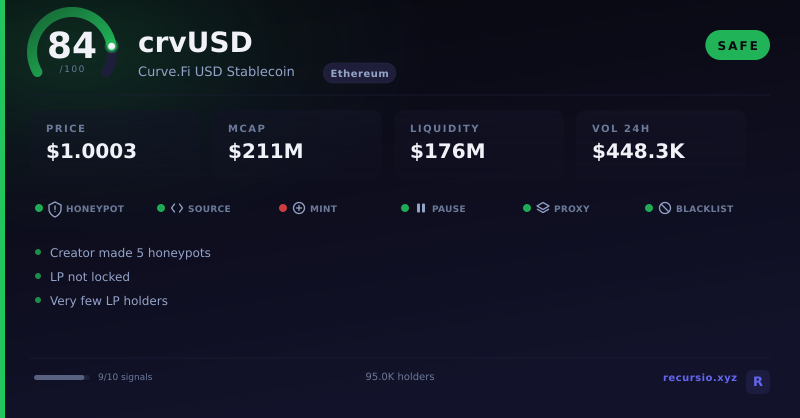This screenshot has height=418, width=800.
Task: Click the green dot beside SOURCE
Action: click(x=161, y=208)
